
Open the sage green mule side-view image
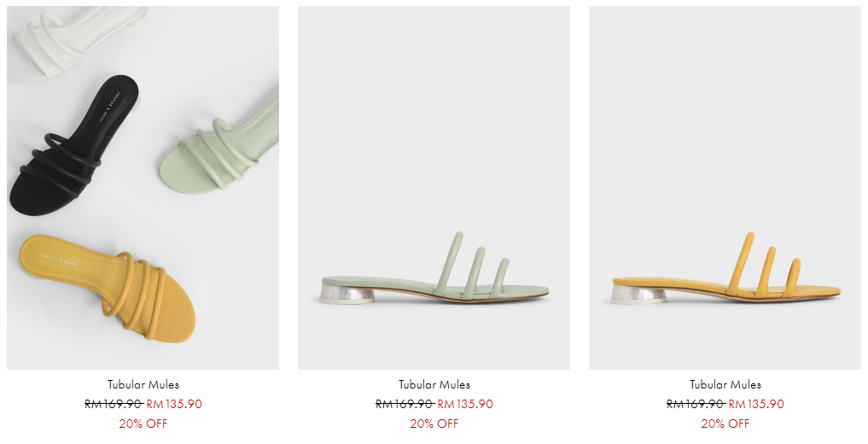(x=434, y=188)
